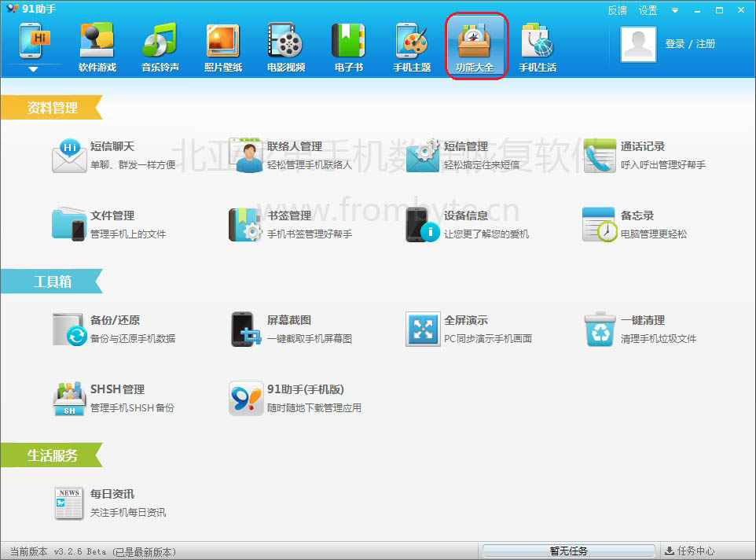Click the 91助手(手机版) title text
Screen dimensions: 756x560
point(306,389)
